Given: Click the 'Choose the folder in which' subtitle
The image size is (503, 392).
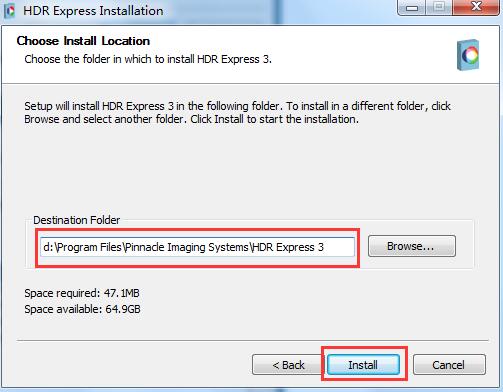Looking at the screenshot, I should pyautogui.click(x=148, y=59).
